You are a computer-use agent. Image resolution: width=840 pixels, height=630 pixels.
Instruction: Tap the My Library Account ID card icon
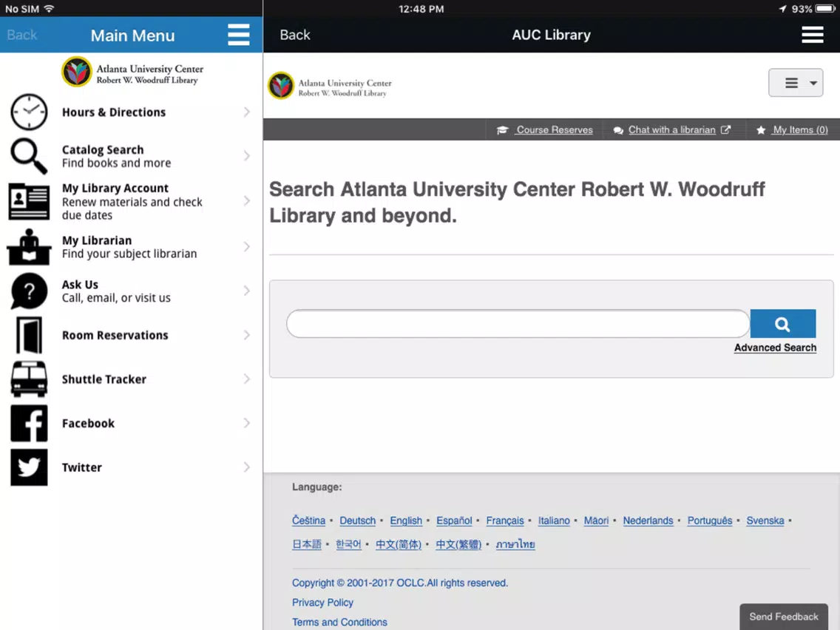[x=29, y=201]
